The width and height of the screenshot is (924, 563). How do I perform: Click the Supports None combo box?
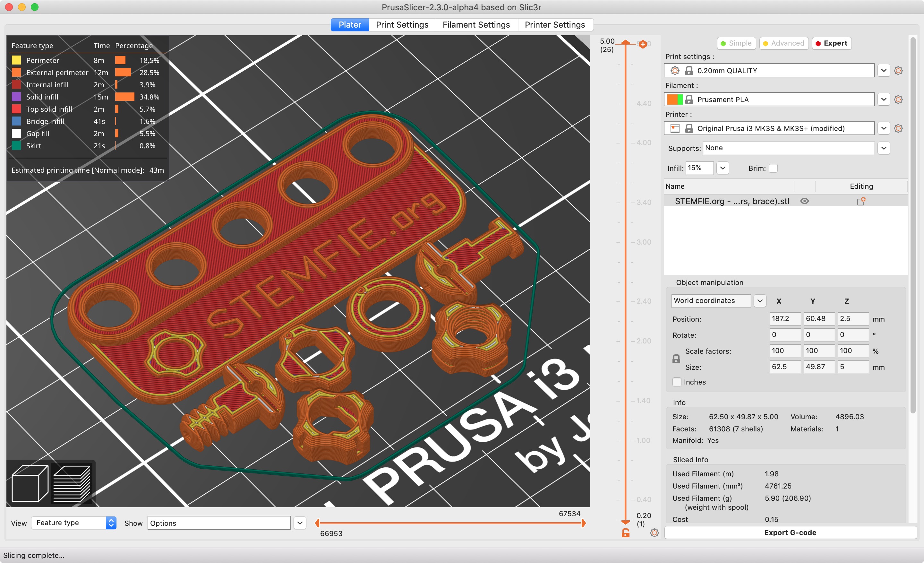tap(789, 148)
